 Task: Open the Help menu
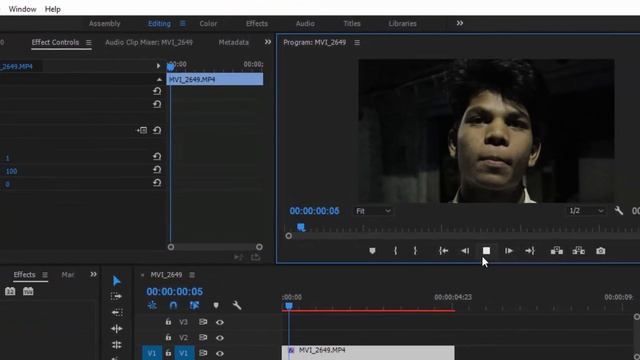pos(53,9)
